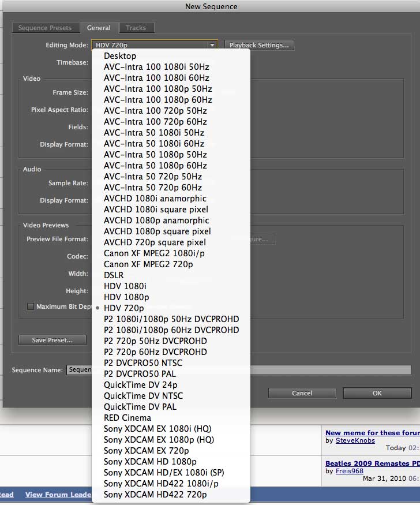Choose AVC-Intra 100 1080p 50Hz
The width and height of the screenshot is (420, 505).
coord(171,88)
